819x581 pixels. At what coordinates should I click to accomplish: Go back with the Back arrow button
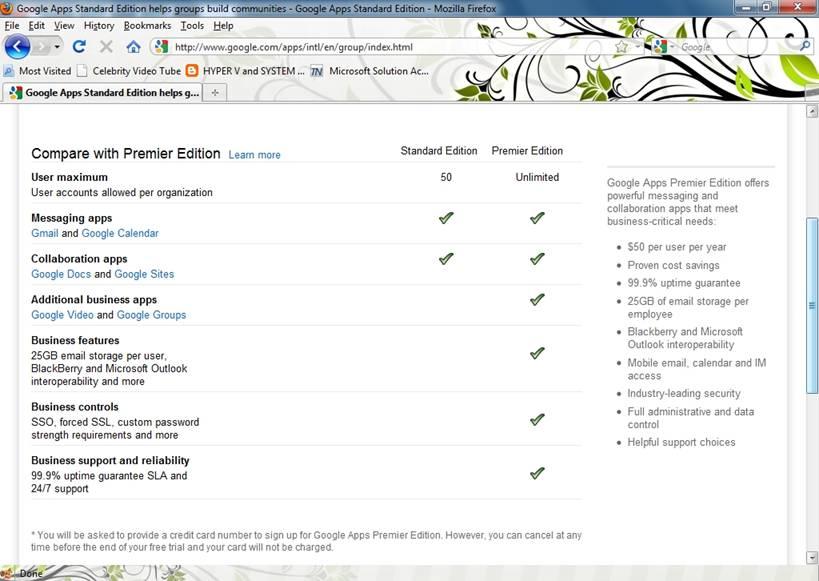[17, 47]
